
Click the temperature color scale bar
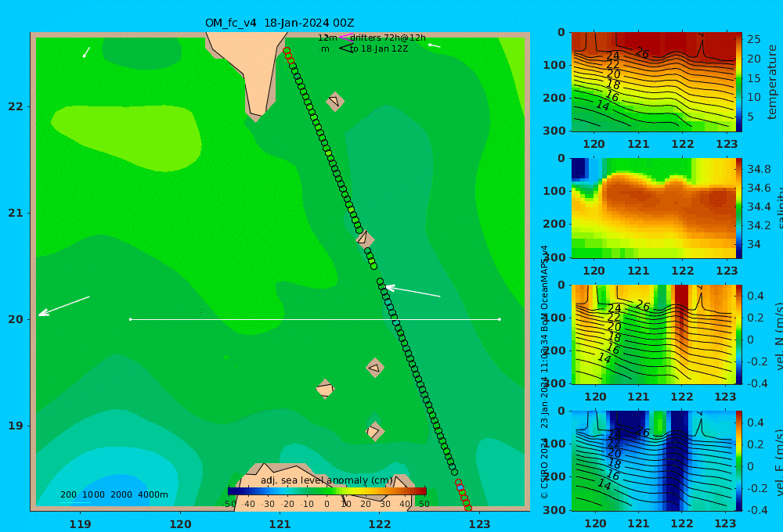click(x=739, y=82)
